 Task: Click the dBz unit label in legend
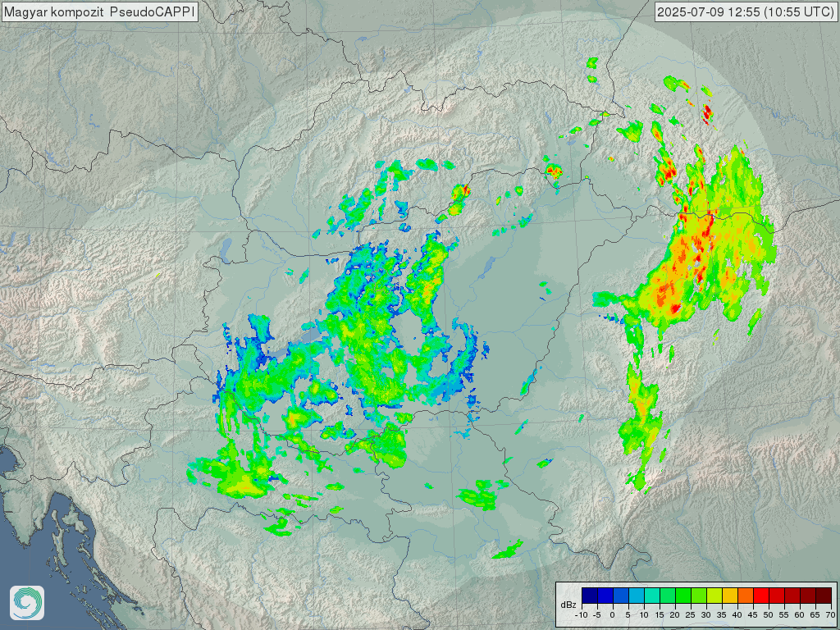click(x=568, y=605)
